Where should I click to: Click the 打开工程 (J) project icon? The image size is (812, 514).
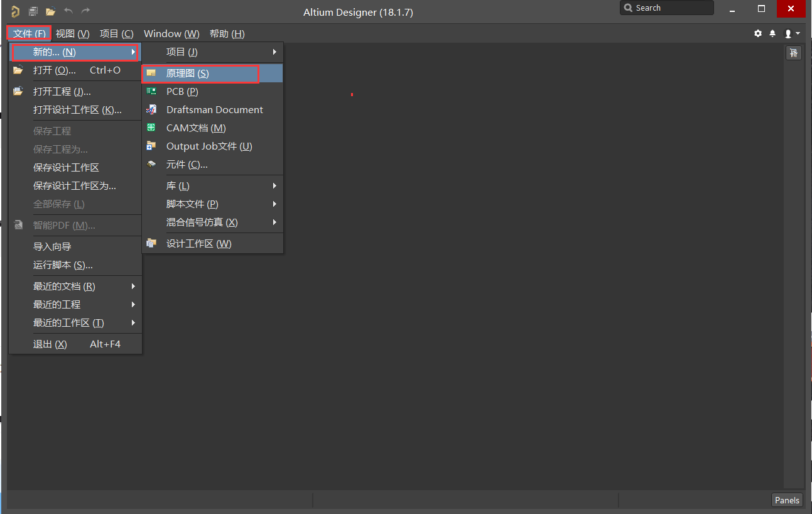18,92
